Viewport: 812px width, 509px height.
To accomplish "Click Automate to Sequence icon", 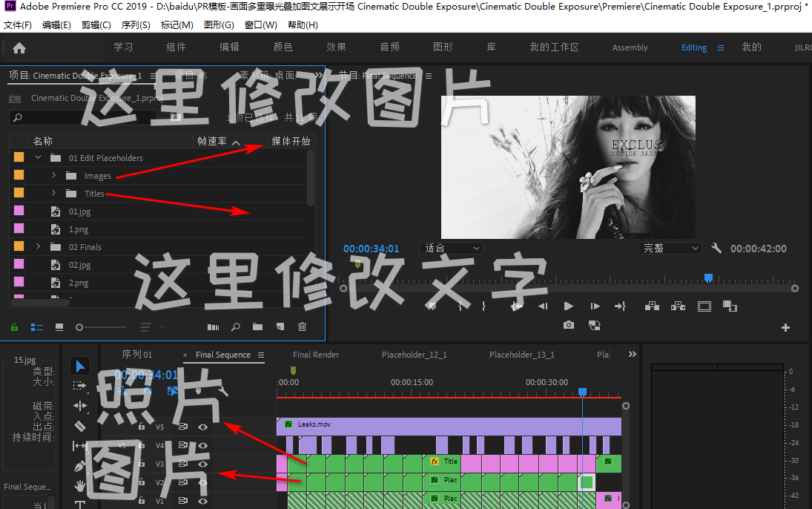I will coord(213,327).
